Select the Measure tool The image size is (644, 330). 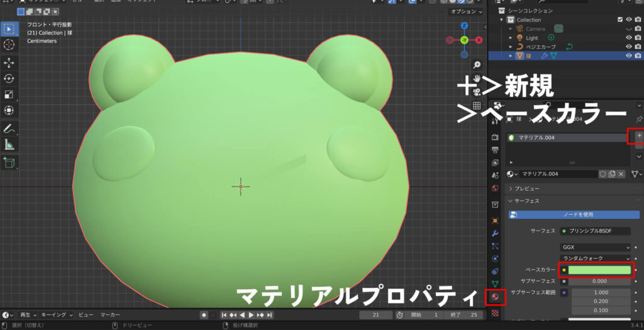click(9, 145)
